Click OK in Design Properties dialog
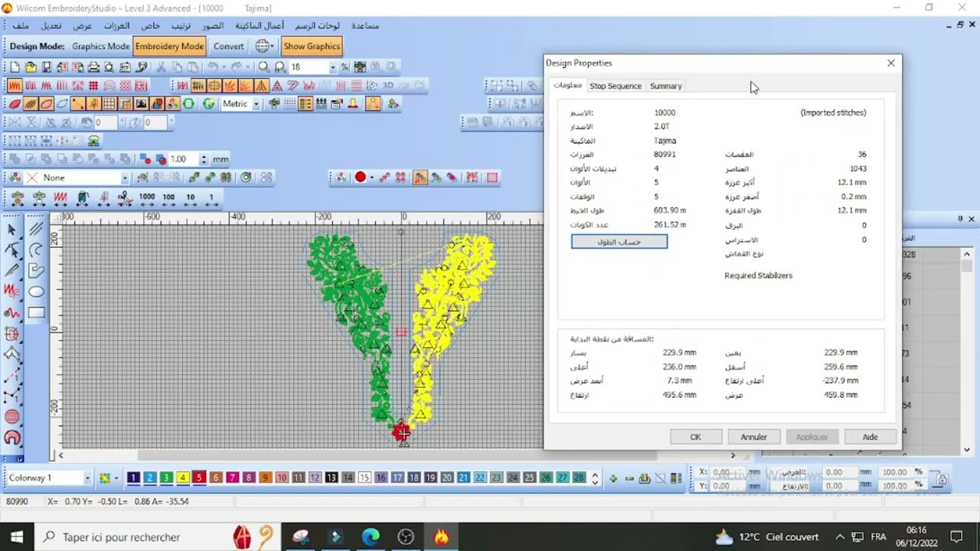The width and height of the screenshot is (980, 551). (695, 437)
